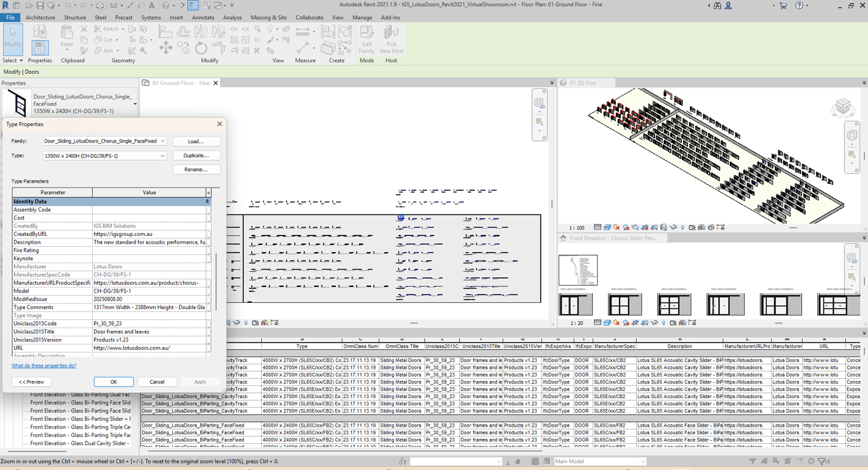The height and width of the screenshot is (470, 868).
Task: Open the Annotate ribbon tab
Action: 203,18
